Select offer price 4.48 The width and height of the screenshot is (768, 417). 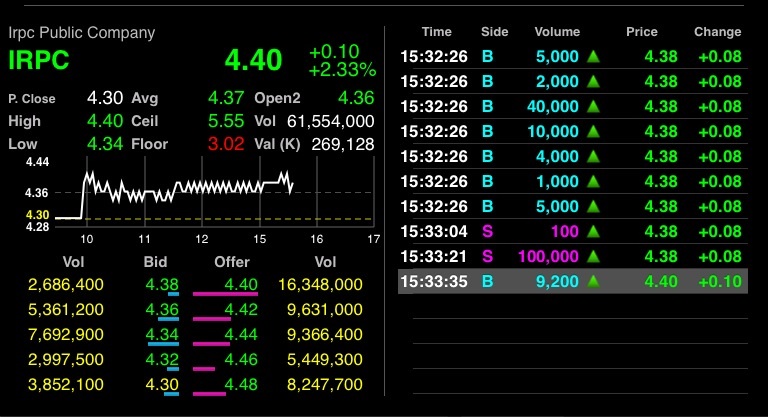pyautogui.click(x=241, y=385)
